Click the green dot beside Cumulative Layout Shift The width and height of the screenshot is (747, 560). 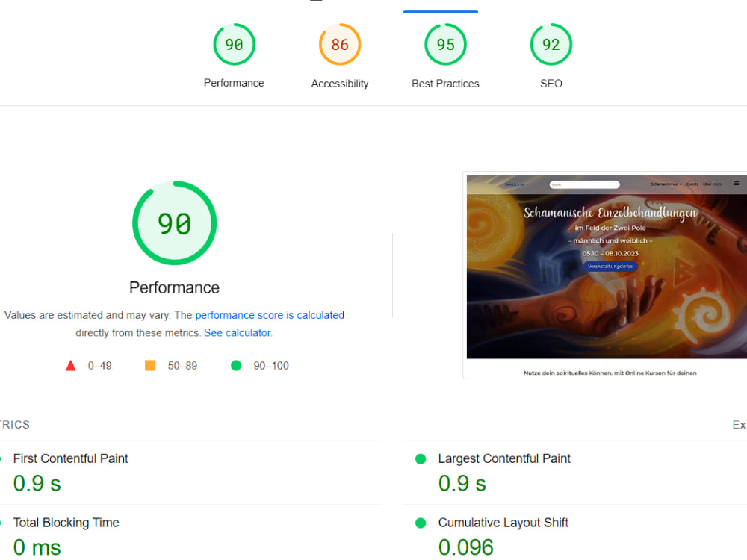(420, 523)
